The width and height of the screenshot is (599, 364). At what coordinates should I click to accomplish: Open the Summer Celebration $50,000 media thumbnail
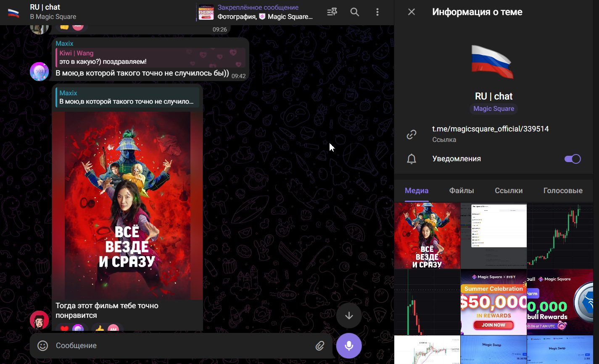[x=493, y=302]
